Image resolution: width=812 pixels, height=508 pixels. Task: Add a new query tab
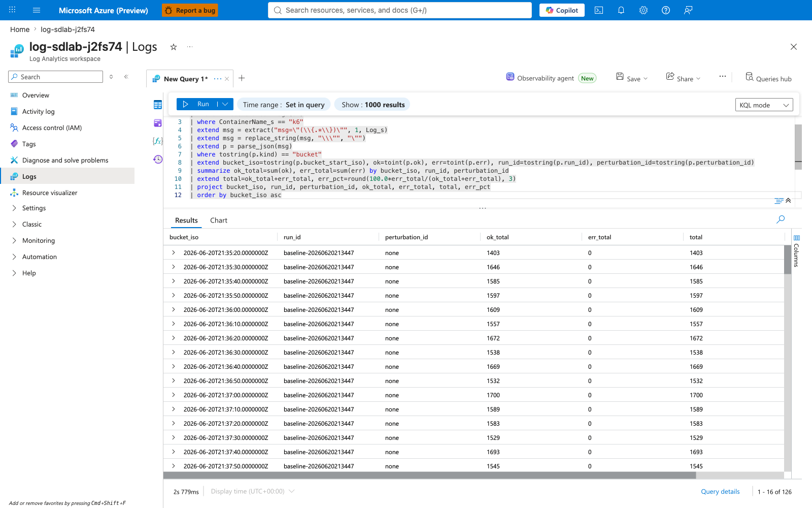(242, 78)
